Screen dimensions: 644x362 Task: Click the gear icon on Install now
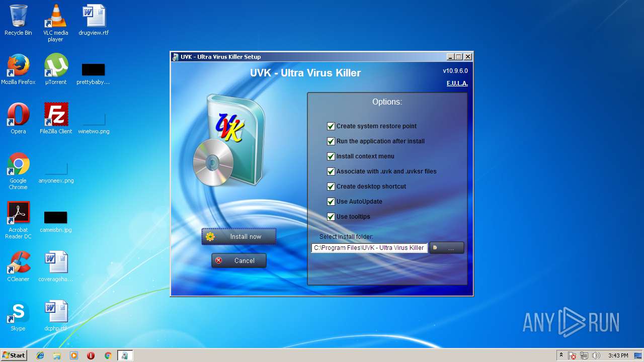pyautogui.click(x=210, y=237)
